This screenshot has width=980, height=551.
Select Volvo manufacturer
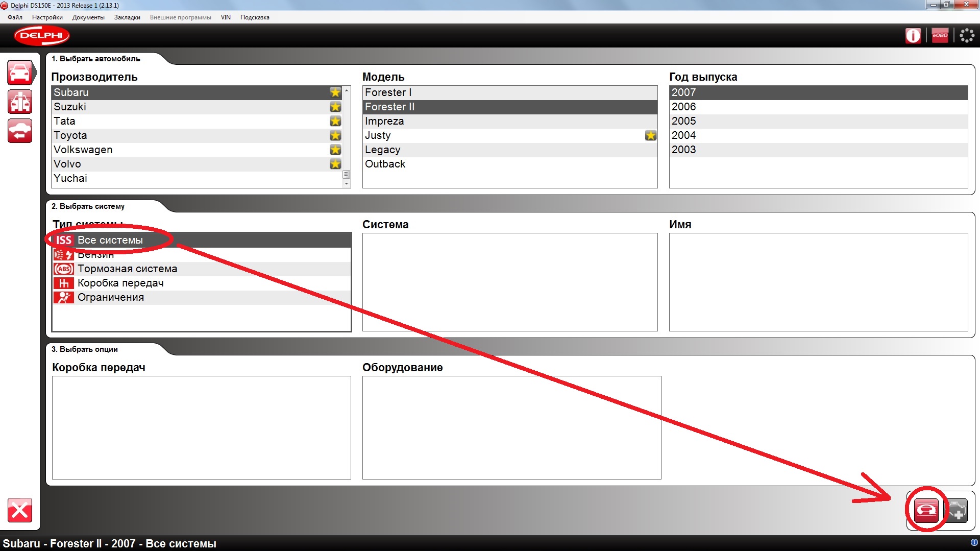197,164
